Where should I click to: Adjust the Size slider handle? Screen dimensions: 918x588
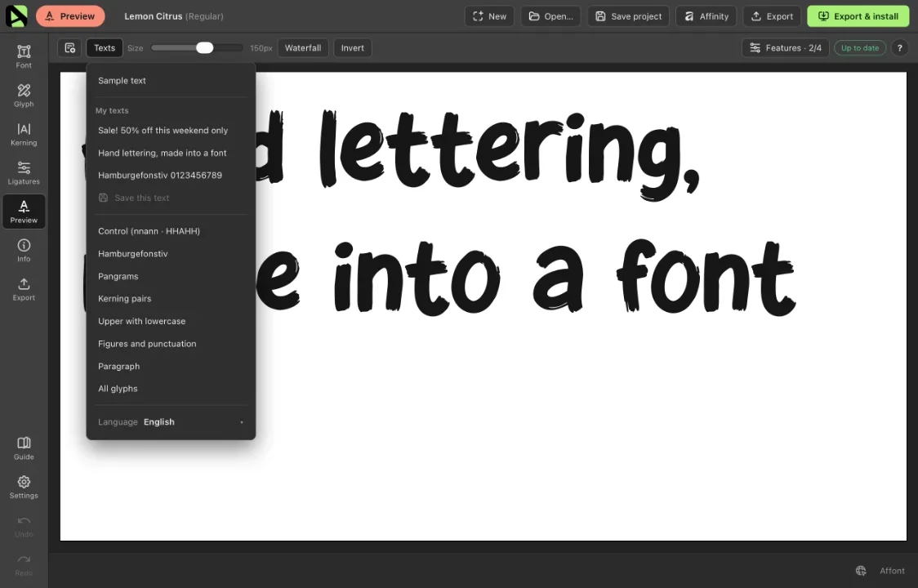coord(204,48)
